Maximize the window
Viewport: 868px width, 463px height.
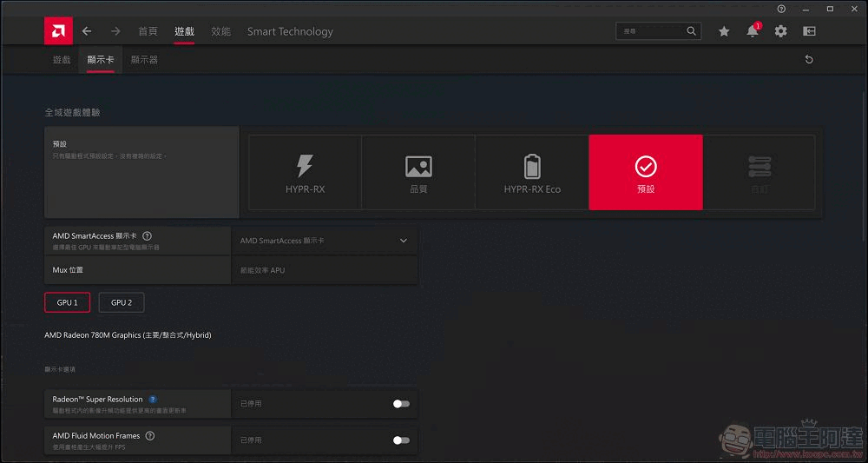click(x=830, y=9)
